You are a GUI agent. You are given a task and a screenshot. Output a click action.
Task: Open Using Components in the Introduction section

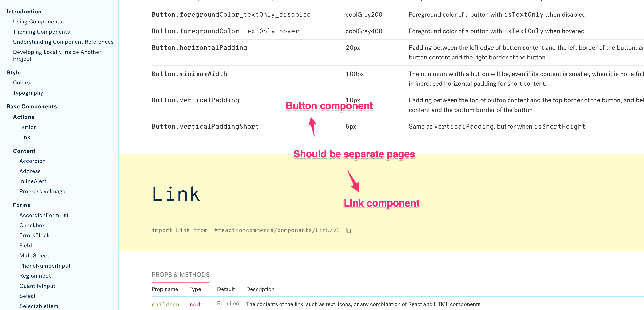pos(38,21)
